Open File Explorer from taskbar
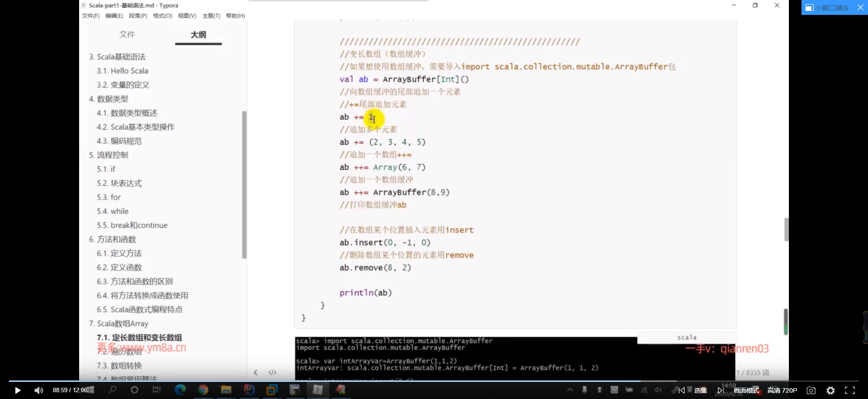 [226, 390]
